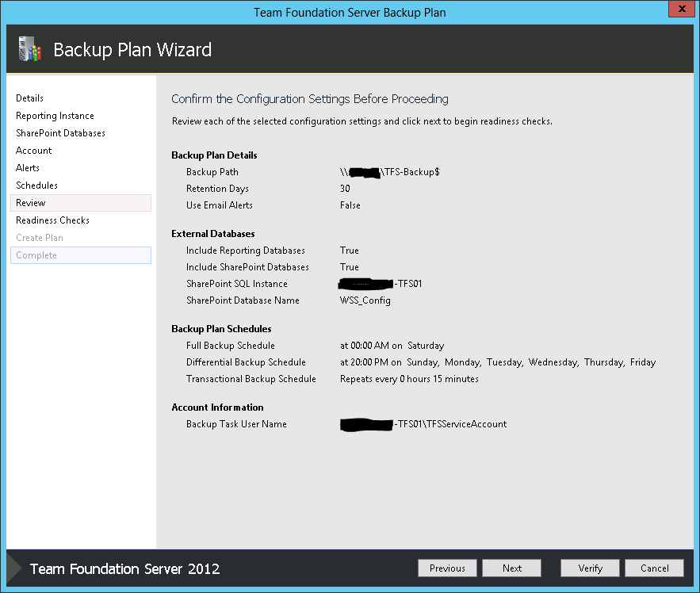Screen dimensions: 700x593
Task: Click the Backup Task User Name label
Action: click(236, 424)
